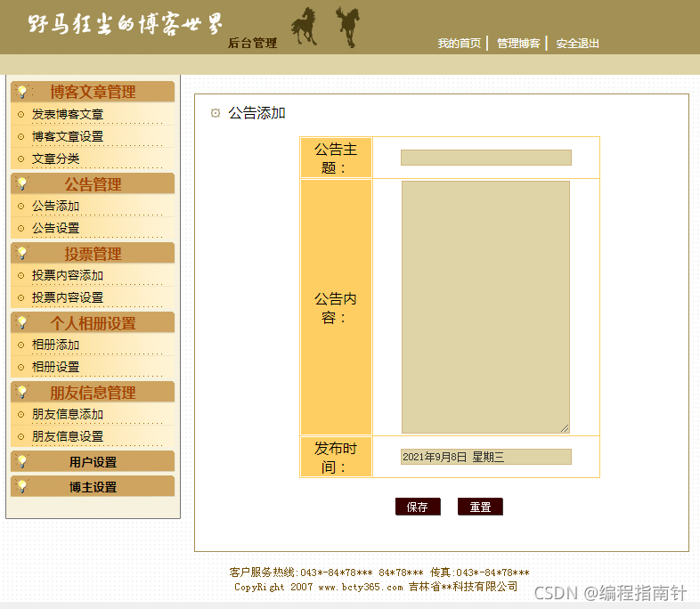The width and height of the screenshot is (700, 609).
Task: Focus the 公告内容 text area
Action: tap(485, 307)
